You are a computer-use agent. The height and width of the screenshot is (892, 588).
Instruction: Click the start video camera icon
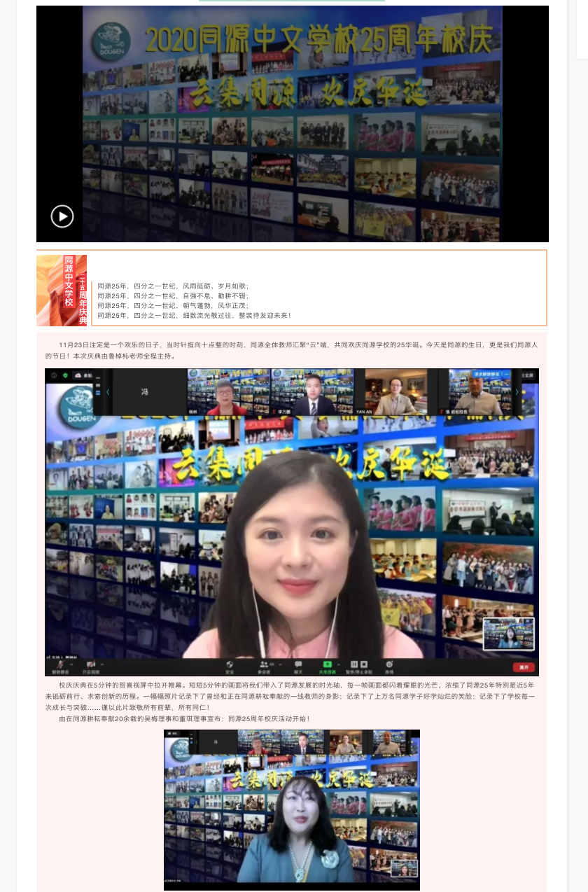point(90,664)
